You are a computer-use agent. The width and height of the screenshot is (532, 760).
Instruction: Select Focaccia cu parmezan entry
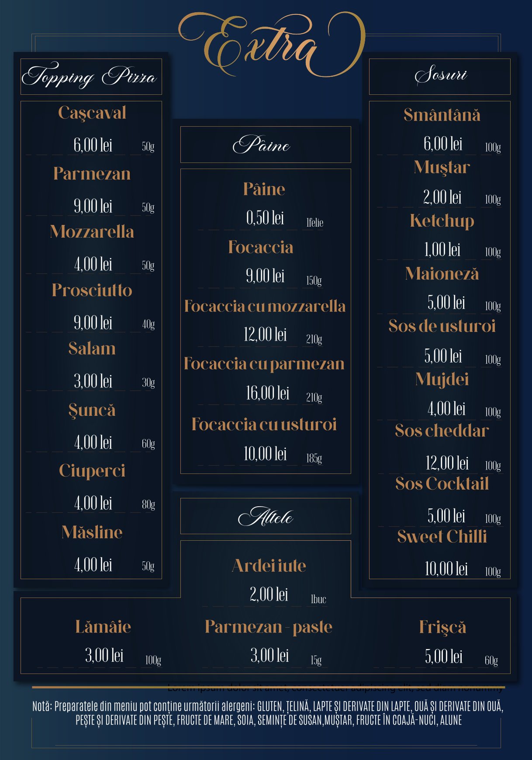tap(264, 364)
